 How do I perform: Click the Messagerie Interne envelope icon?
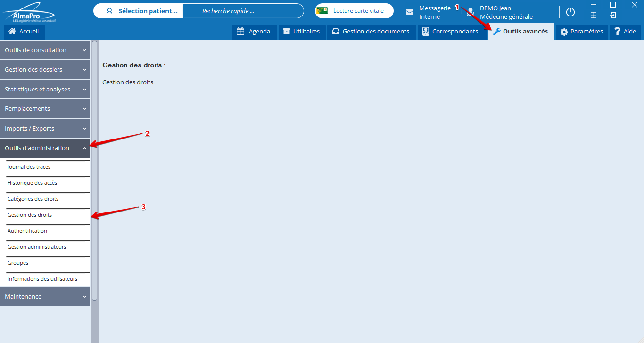tap(410, 12)
